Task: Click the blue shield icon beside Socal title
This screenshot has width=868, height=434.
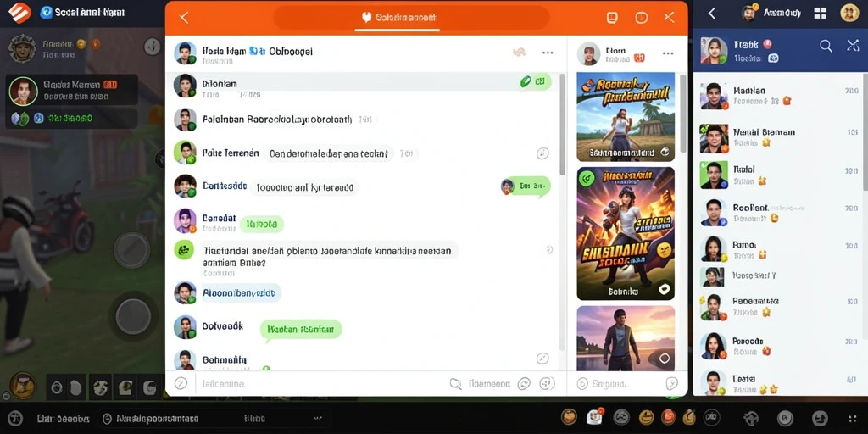Action: pyautogui.click(x=47, y=13)
